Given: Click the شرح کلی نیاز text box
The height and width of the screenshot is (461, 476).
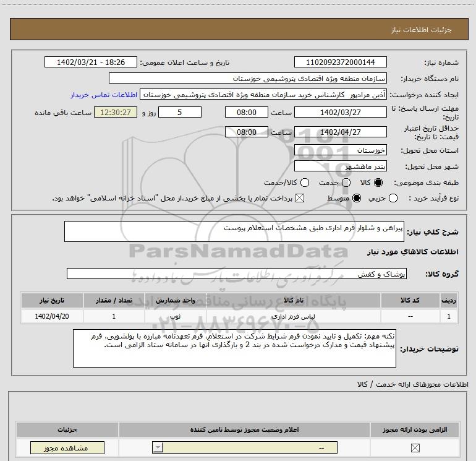Looking at the screenshot, I should coord(234,231).
